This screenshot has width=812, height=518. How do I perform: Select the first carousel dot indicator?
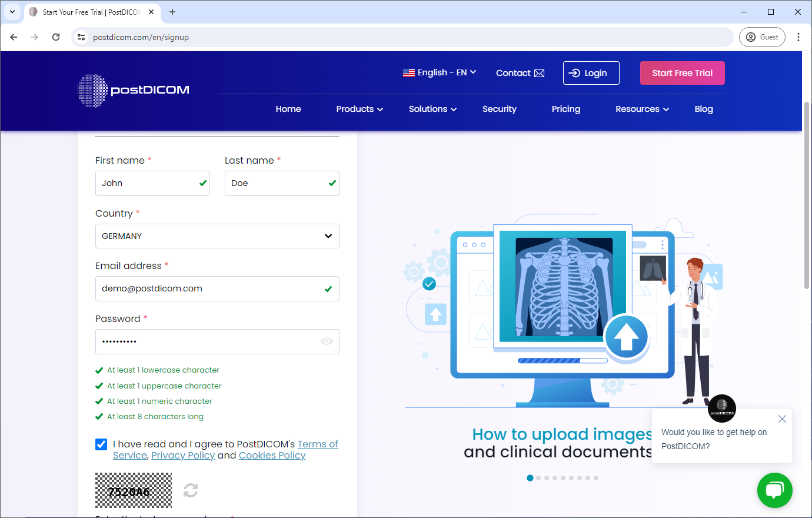click(x=530, y=478)
